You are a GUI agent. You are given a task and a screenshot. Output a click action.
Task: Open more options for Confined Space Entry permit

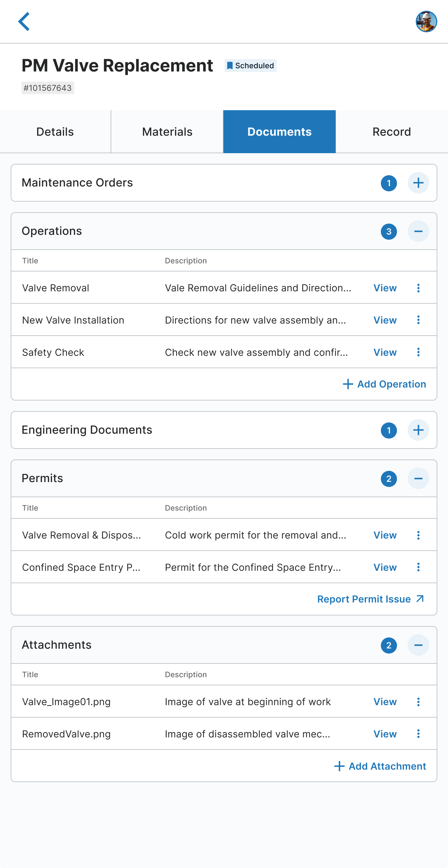(418, 567)
